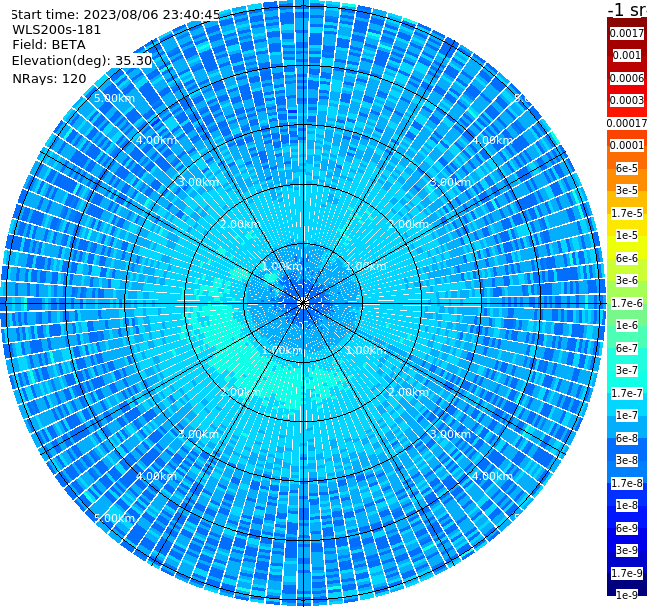Select the '3.00km' range label in northeast quadrant
Viewport: 647px width, 607px height.
click(x=450, y=182)
